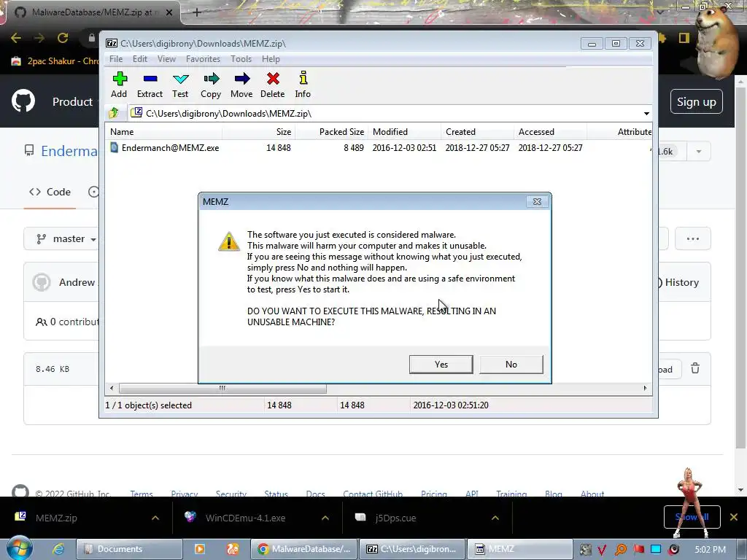Switch to the Code tab on GitHub
This screenshot has width=747, height=560.
pos(50,192)
